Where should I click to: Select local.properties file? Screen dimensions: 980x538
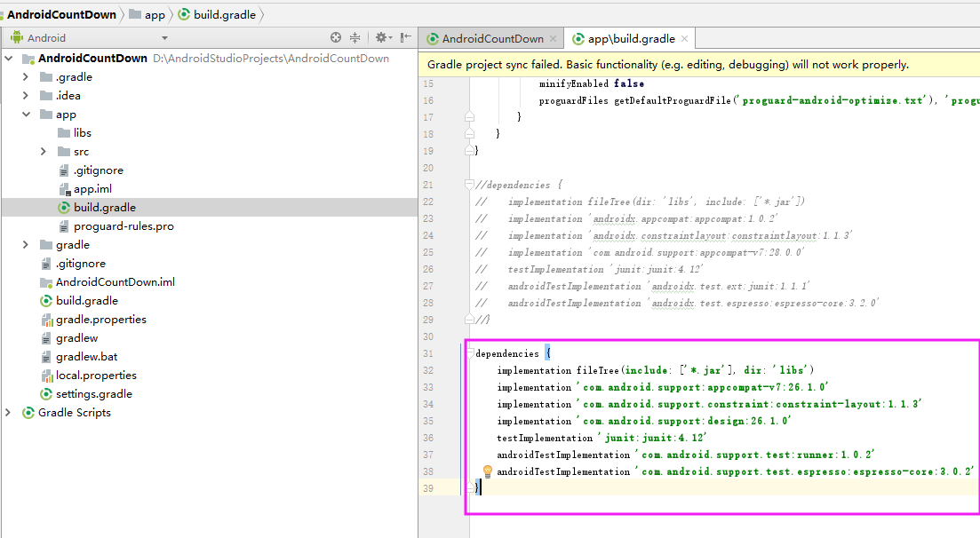coord(96,376)
